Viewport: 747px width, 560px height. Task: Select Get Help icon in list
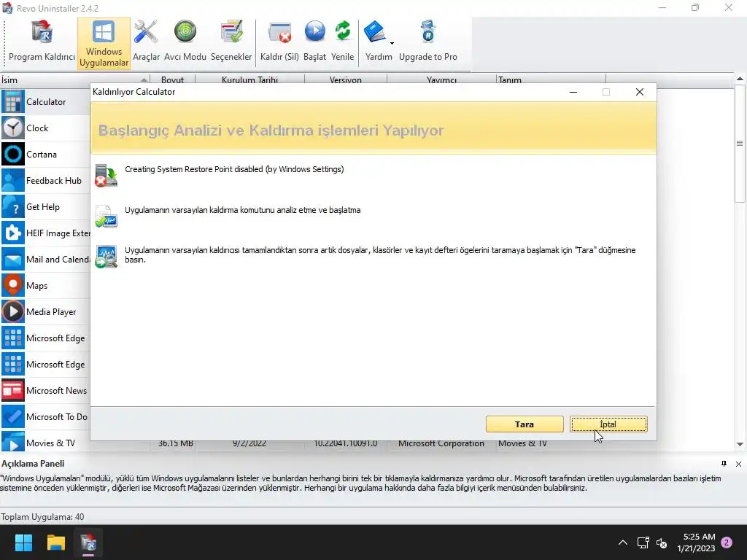click(x=13, y=206)
